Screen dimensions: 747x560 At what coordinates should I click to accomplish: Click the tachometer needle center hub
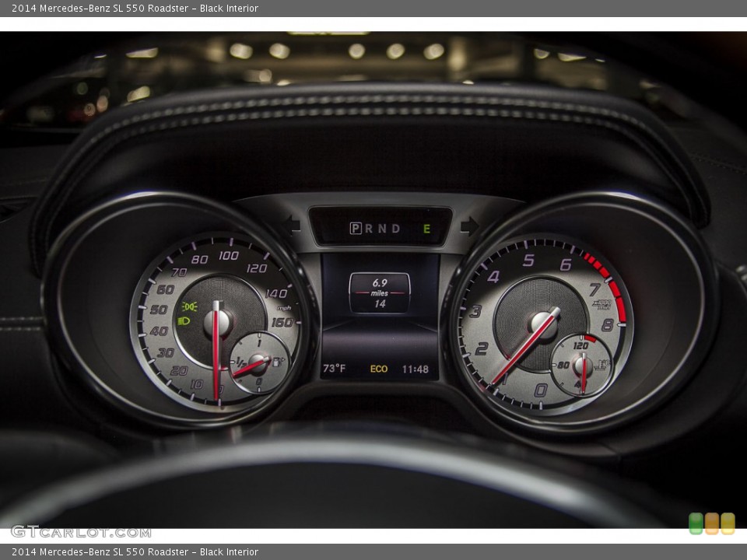543,325
